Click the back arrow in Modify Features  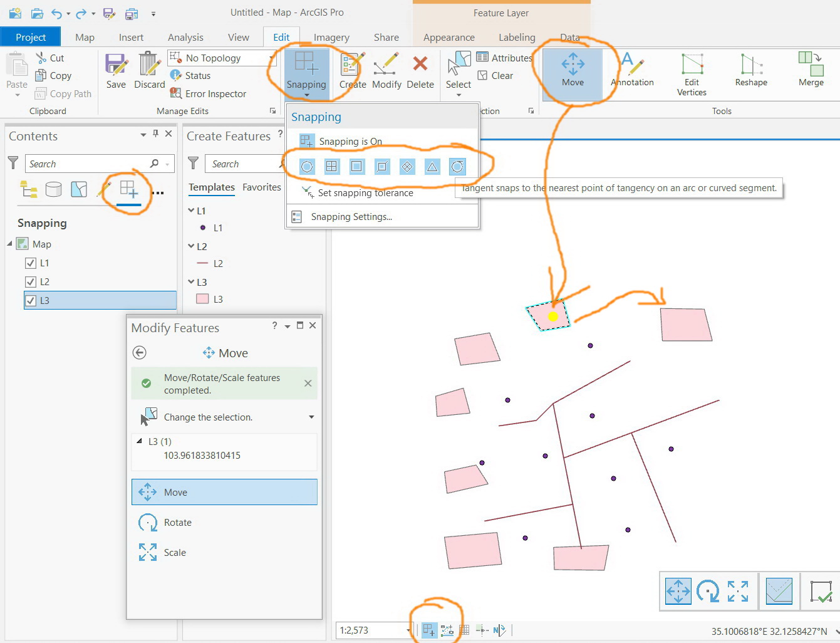coord(140,353)
